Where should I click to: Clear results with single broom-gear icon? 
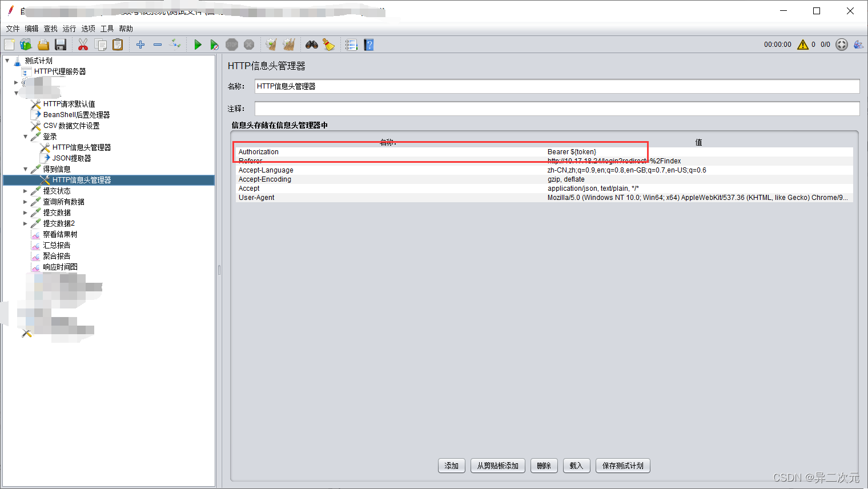[271, 45]
